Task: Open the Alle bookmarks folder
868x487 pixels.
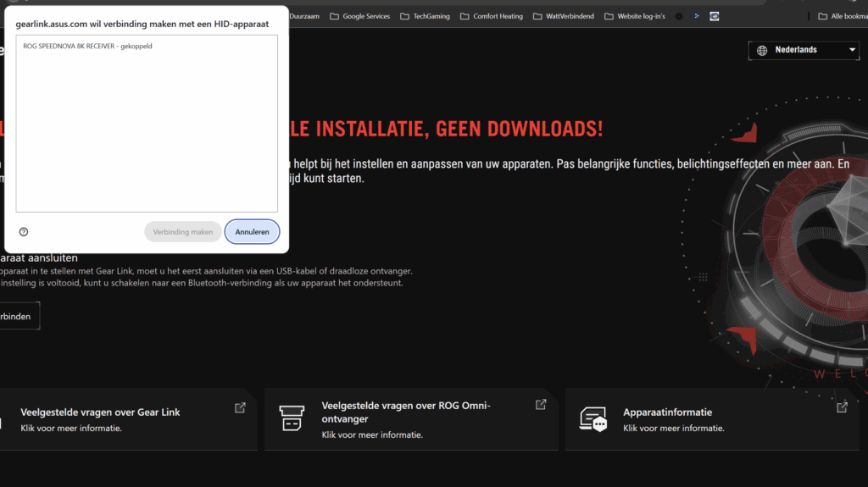Action: [x=843, y=16]
